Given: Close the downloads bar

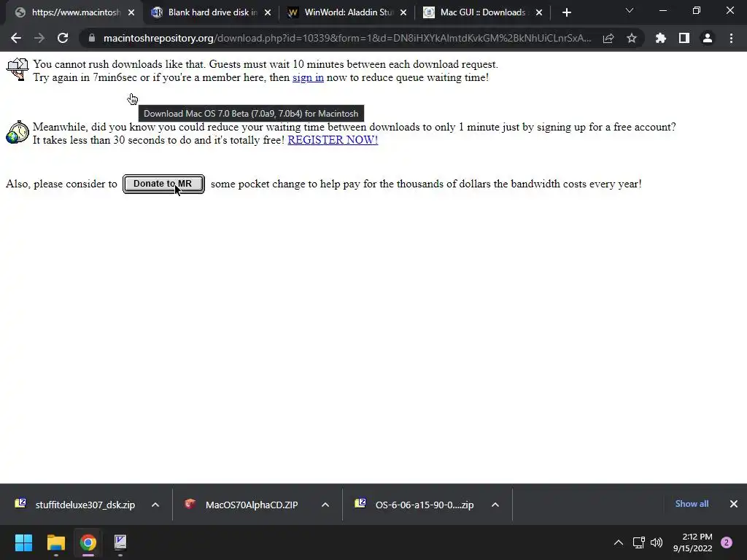Looking at the screenshot, I should pyautogui.click(x=734, y=504).
